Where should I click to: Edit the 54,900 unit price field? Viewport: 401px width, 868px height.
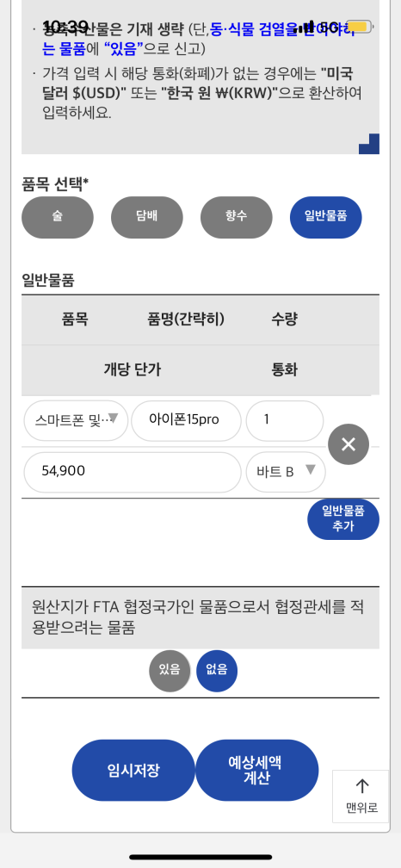pyautogui.click(x=133, y=472)
